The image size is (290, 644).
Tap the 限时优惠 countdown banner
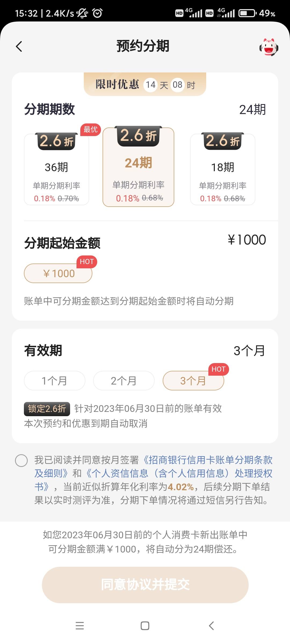145,84
